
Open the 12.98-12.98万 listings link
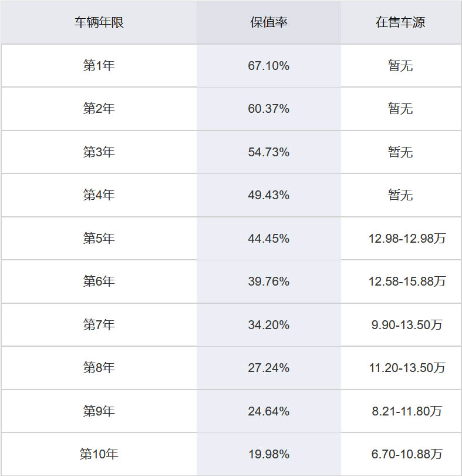tap(407, 239)
